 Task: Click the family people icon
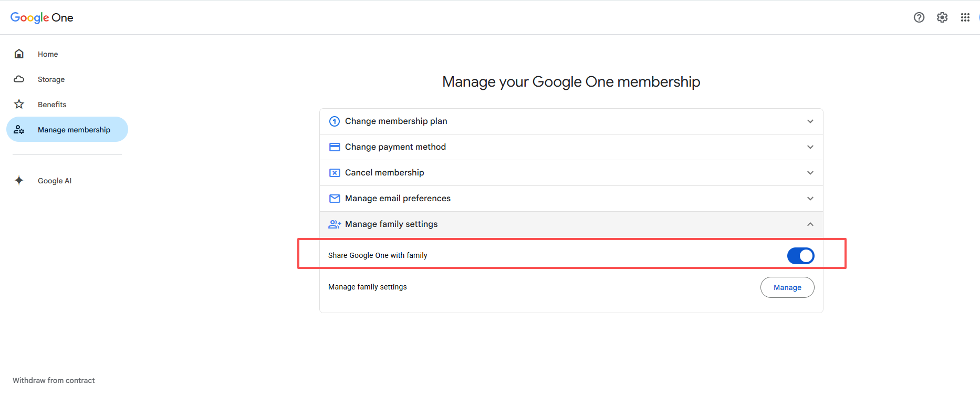tap(335, 224)
